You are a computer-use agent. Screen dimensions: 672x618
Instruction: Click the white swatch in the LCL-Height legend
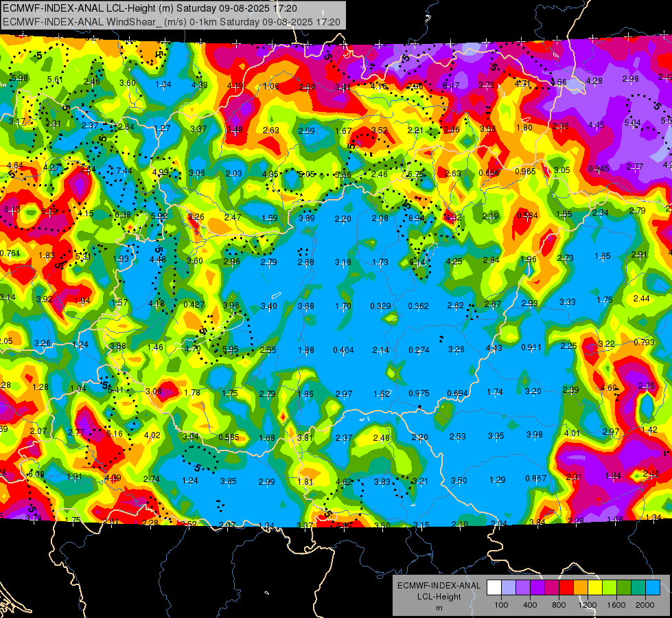[x=494, y=587]
